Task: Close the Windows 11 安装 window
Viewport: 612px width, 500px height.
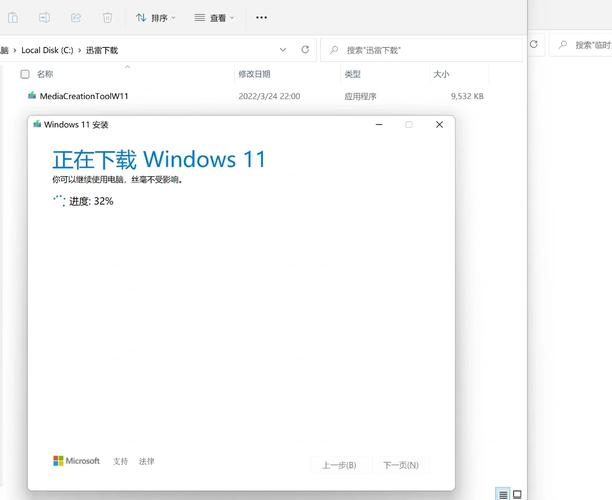Action: (x=439, y=125)
